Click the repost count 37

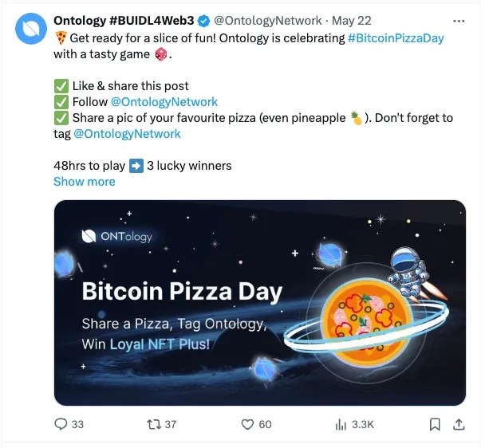point(168,424)
